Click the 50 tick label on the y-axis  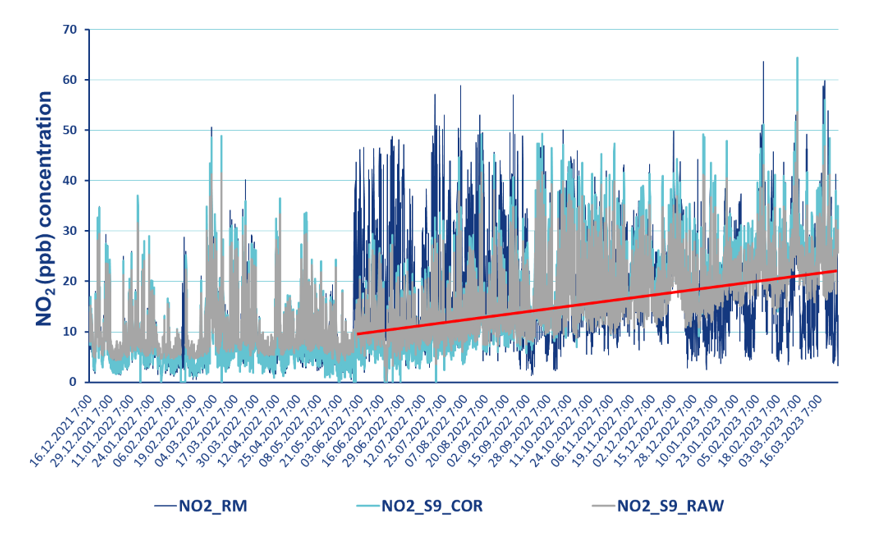click(69, 131)
